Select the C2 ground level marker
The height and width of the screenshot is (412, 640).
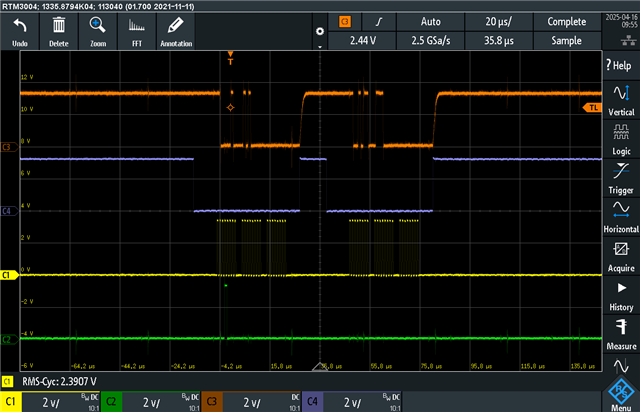tap(9, 339)
